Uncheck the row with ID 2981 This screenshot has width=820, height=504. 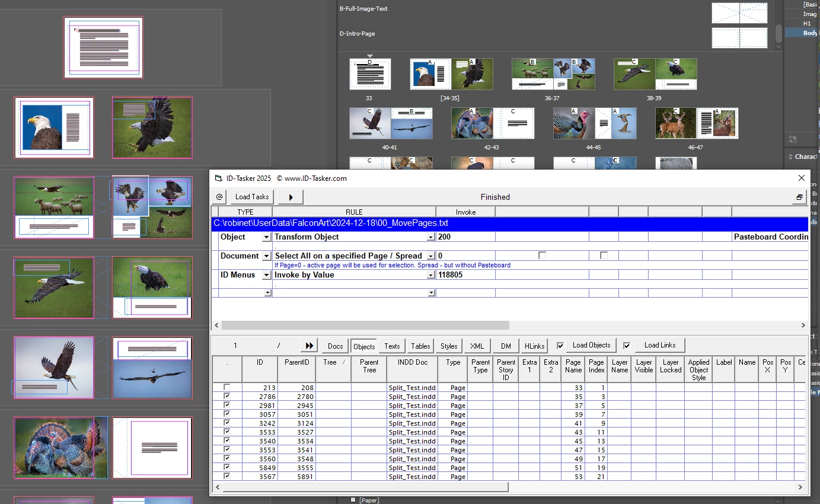point(227,405)
